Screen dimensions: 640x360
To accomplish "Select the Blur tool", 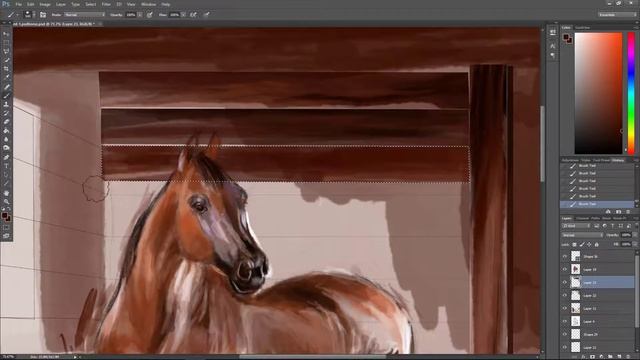I will 6,139.
